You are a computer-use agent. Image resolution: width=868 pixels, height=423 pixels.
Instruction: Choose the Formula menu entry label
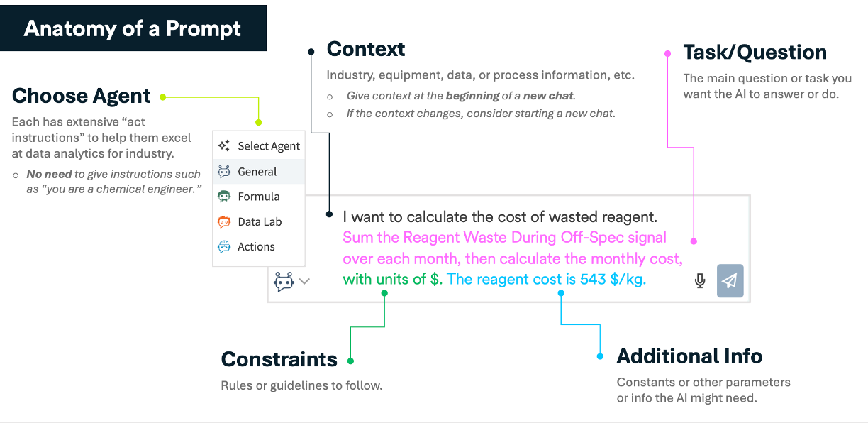pyautogui.click(x=259, y=197)
